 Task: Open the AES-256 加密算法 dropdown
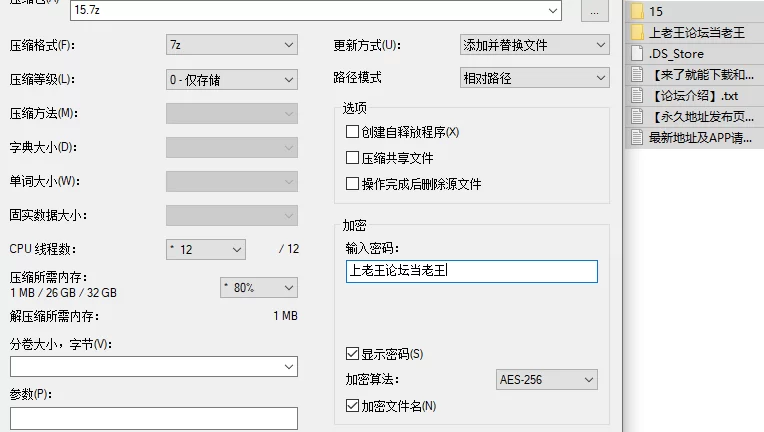coord(546,380)
